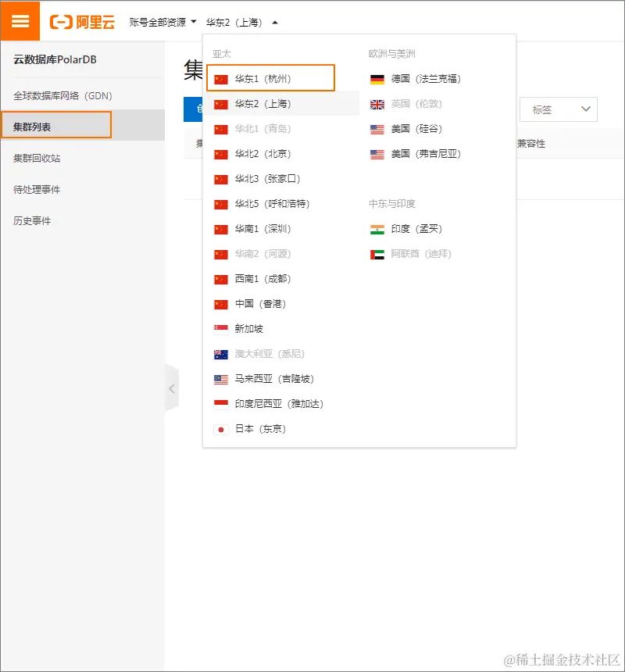The width and height of the screenshot is (625, 672).
Task: Click the Malaysia flag icon
Action: [x=221, y=380]
